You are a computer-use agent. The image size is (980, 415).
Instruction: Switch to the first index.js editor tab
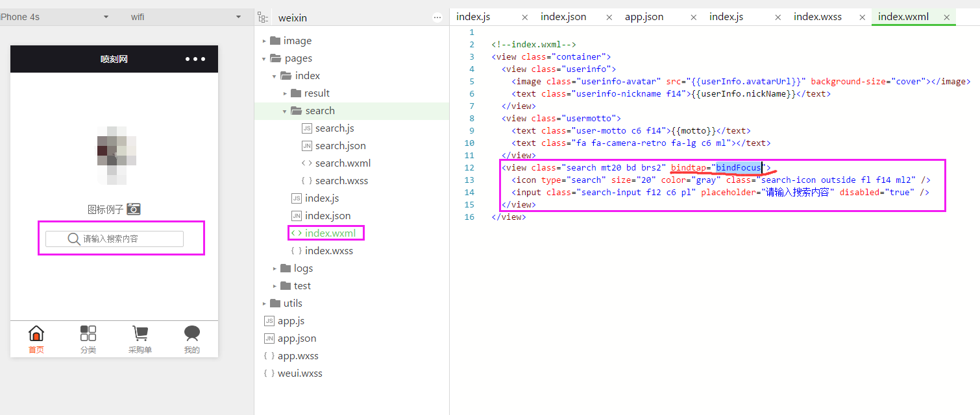[x=473, y=17]
